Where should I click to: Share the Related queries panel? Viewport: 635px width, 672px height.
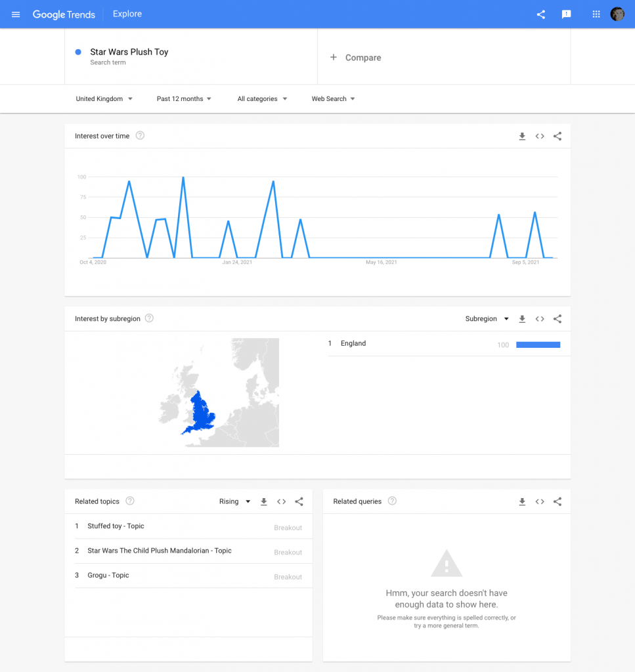[558, 501]
